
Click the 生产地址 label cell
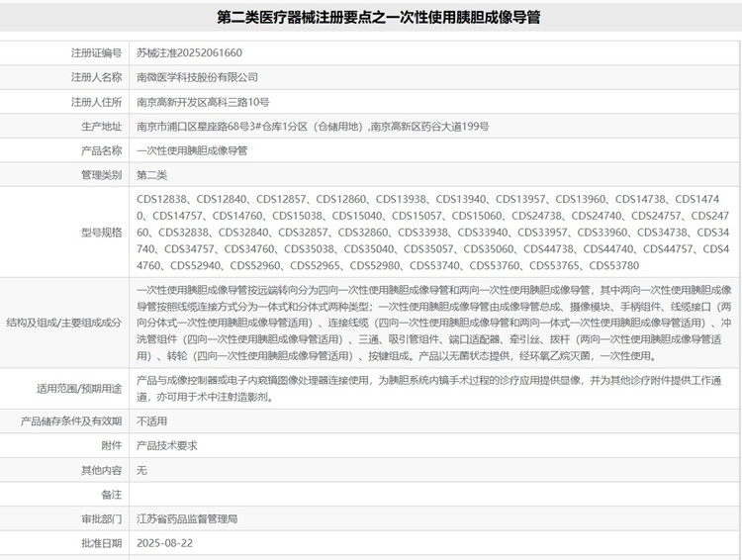(x=101, y=127)
